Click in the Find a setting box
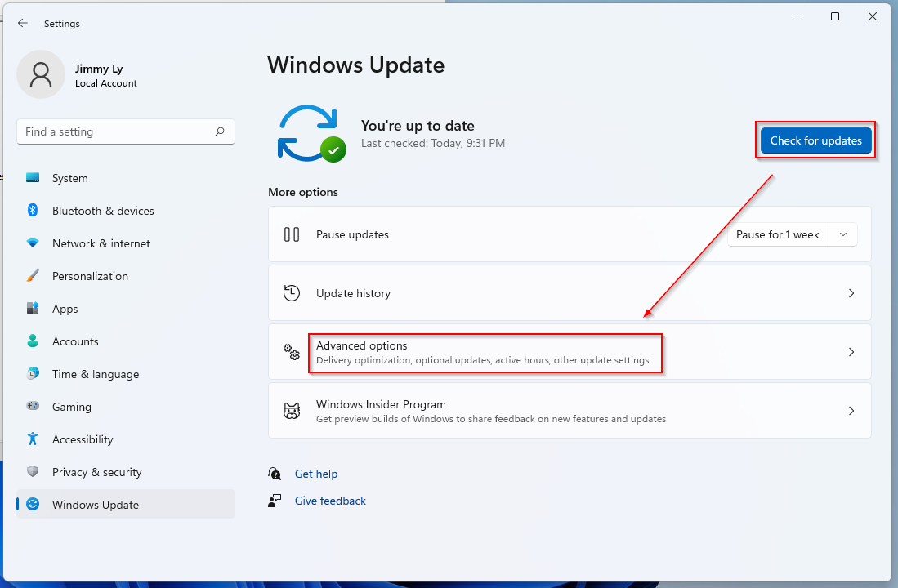 (x=125, y=131)
